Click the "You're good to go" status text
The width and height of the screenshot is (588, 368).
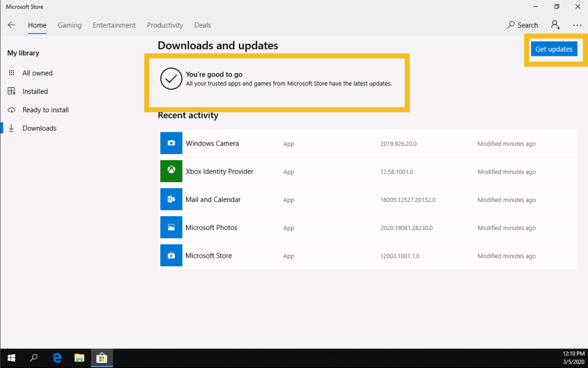[214, 74]
